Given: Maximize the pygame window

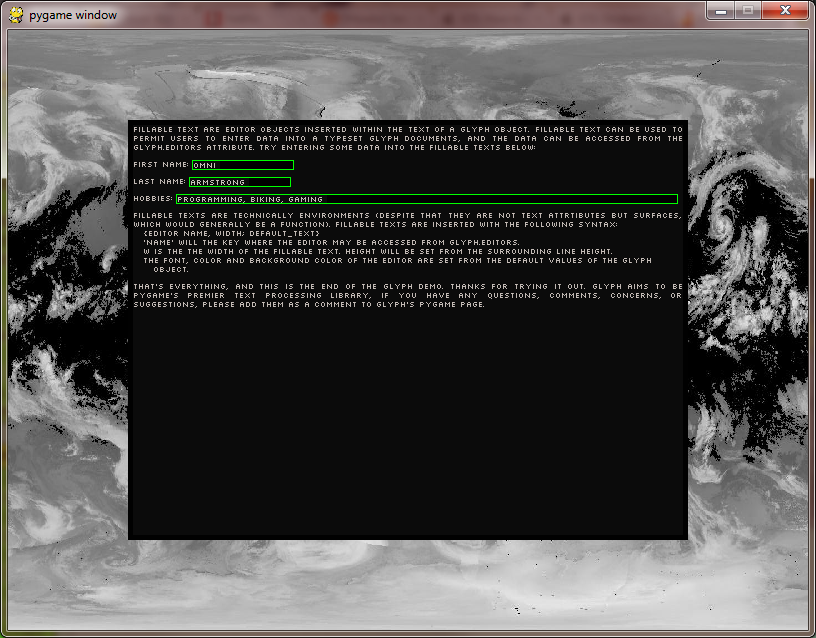Looking at the screenshot, I should pos(748,10).
